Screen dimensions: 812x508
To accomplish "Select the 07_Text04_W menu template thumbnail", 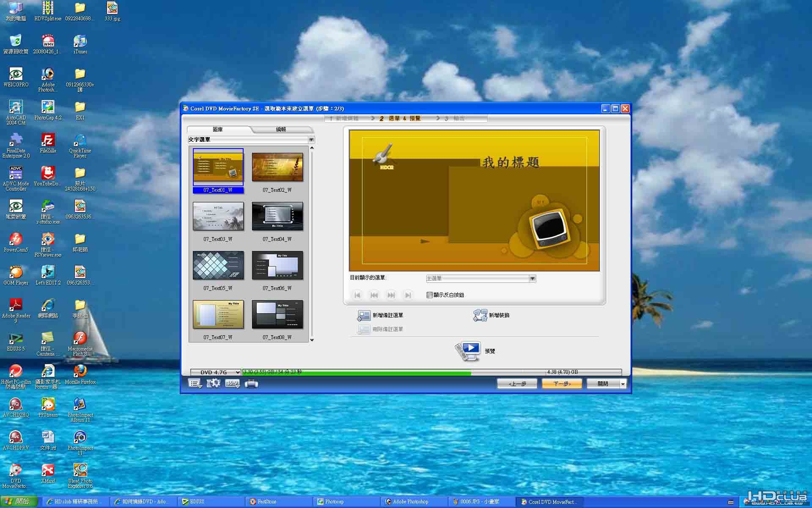I will pos(277,217).
